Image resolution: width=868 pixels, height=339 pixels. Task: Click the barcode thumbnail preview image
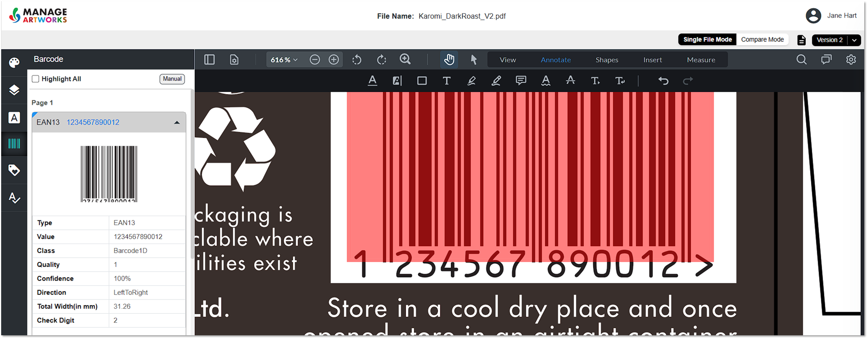point(109,174)
